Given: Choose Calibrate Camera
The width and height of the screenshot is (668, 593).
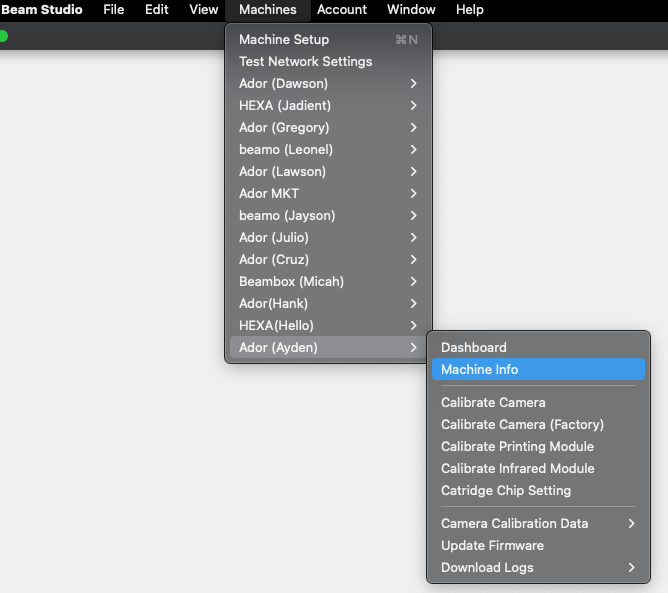Looking at the screenshot, I should (x=538, y=403).
